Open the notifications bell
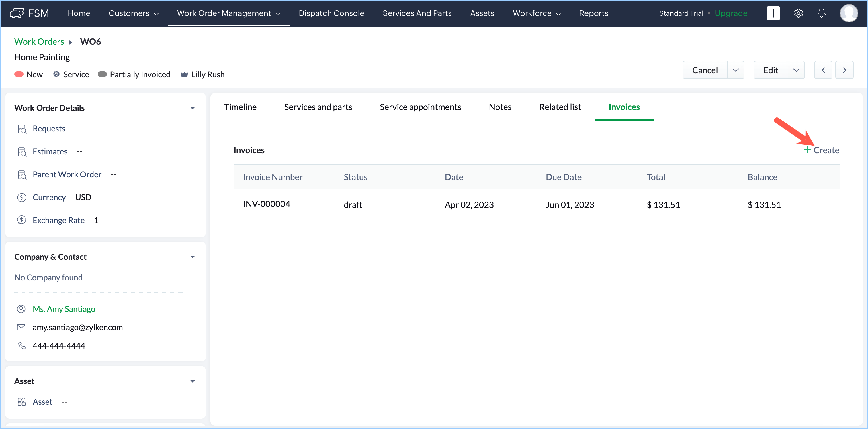This screenshot has width=868, height=429. click(822, 13)
